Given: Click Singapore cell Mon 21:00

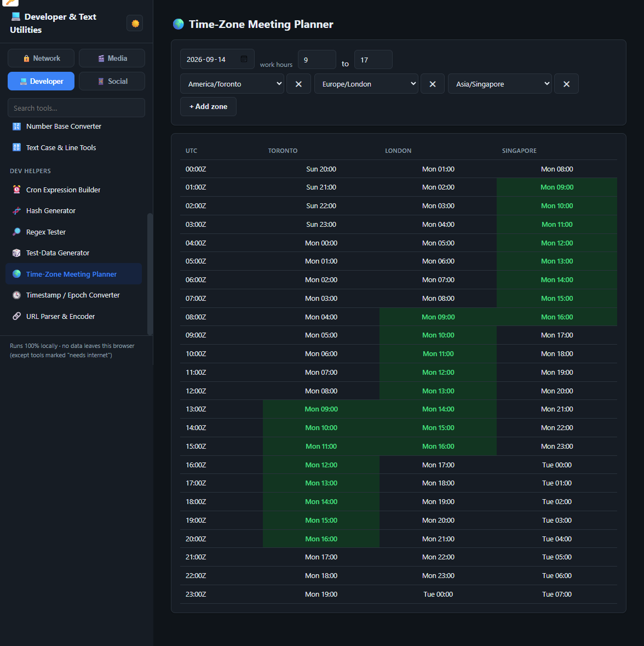Looking at the screenshot, I should coord(557,409).
